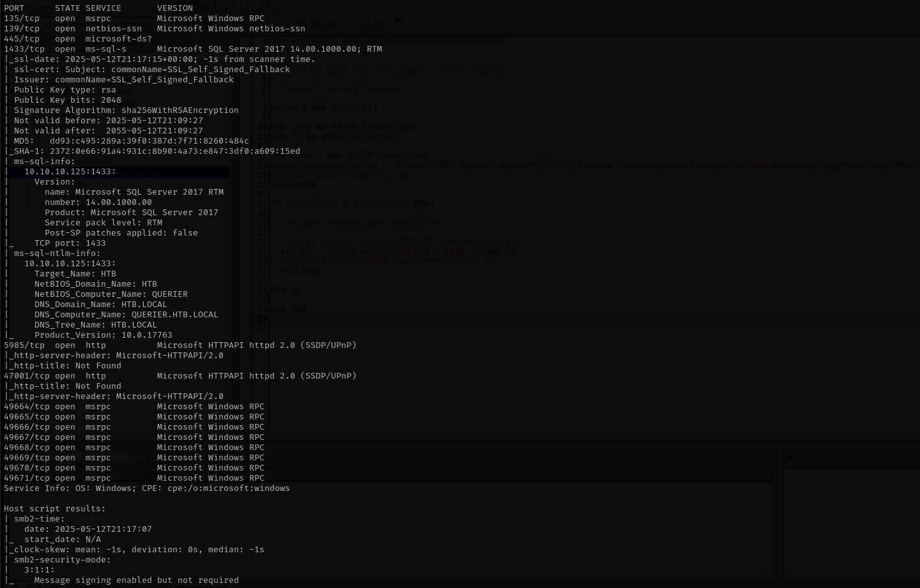The width and height of the screenshot is (920, 588).
Task: Click the VERSION column header
Action: pos(175,8)
